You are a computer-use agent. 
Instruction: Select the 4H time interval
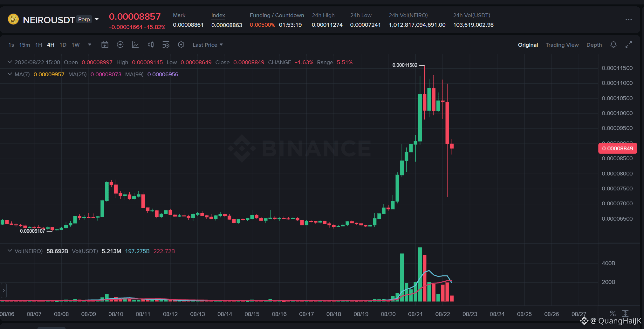(51, 45)
